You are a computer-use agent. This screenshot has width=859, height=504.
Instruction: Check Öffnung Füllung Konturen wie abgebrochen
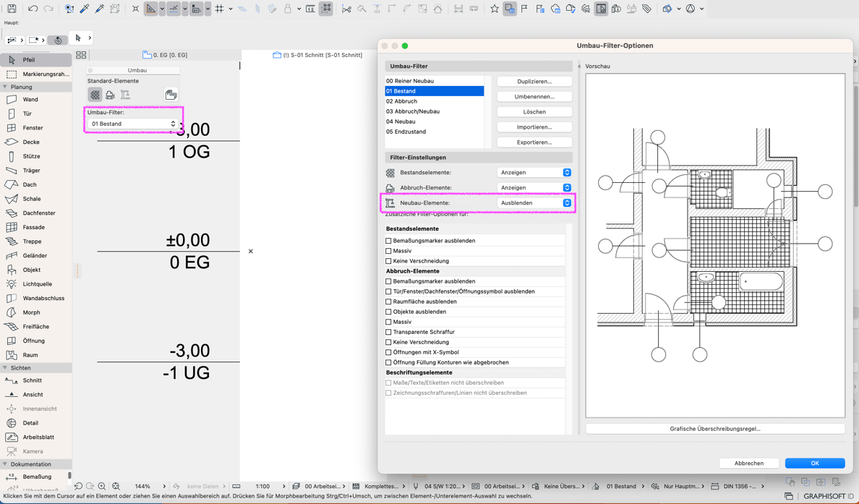pyautogui.click(x=388, y=363)
